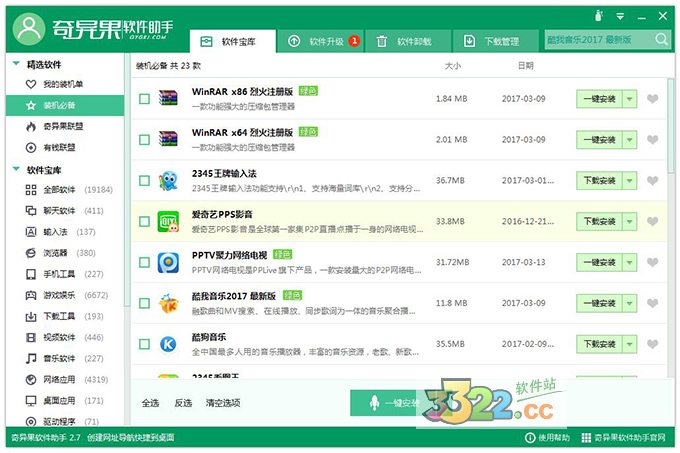
Task: Open the title bar dropdown menu icon
Action: (621, 16)
